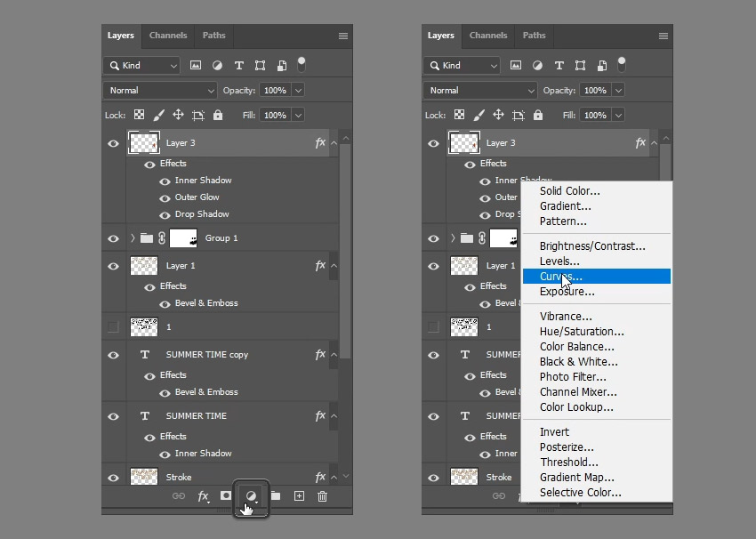756x539 pixels.
Task: Click the create new layer plus icon
Action: pyautogui.click(x=299, y=496)
